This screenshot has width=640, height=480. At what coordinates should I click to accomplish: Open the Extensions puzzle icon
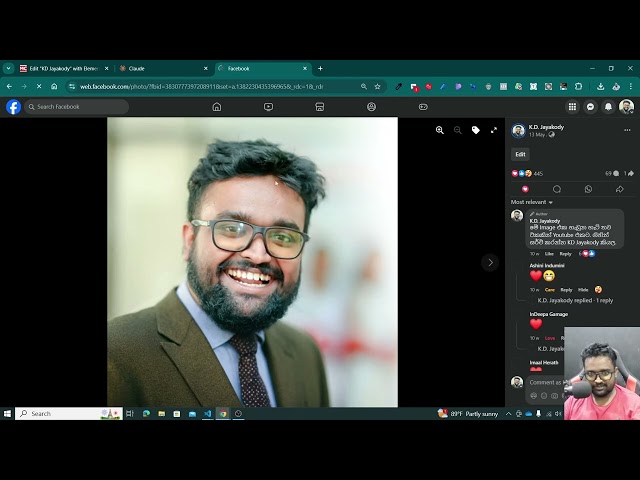[x=578, y=87]
